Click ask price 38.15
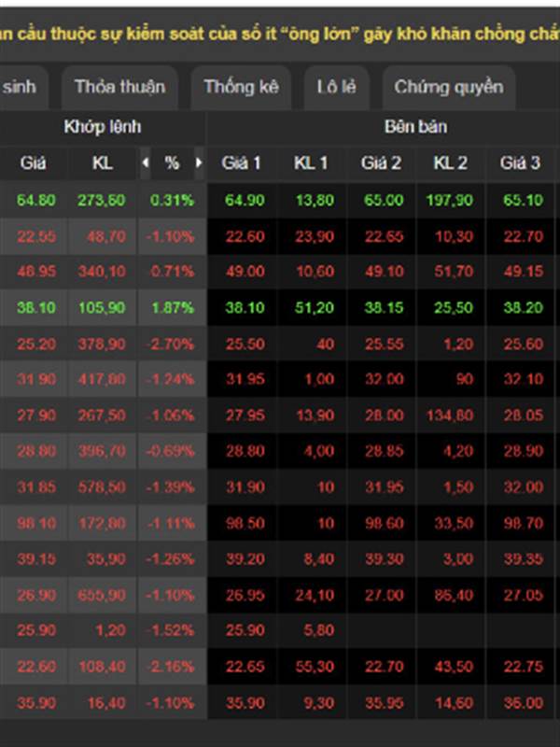Screen dimensions: 560x747 point(384,308)
